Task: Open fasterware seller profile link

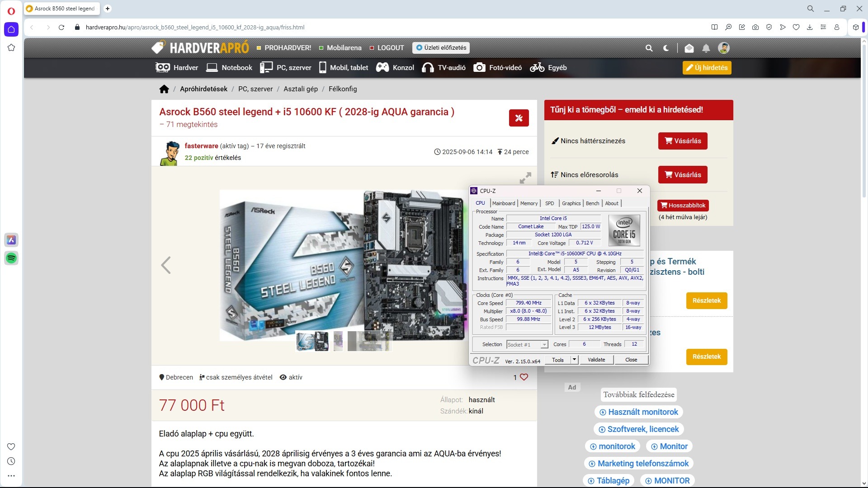Action: pyautogui.click(x=201, y=146)
